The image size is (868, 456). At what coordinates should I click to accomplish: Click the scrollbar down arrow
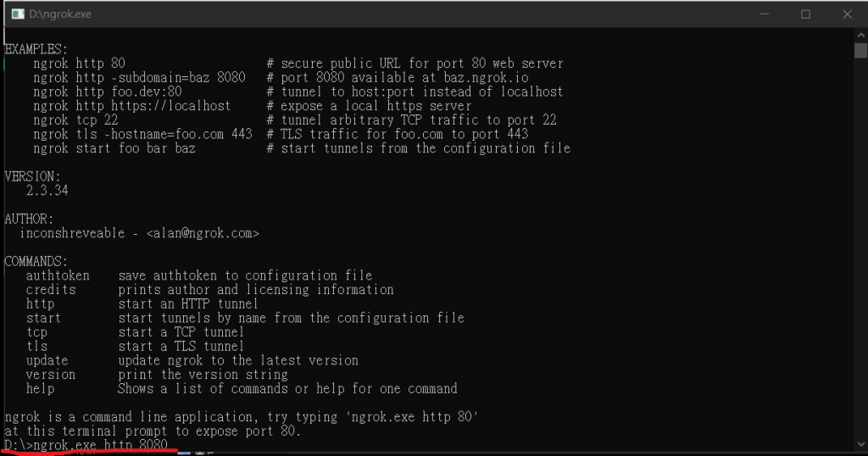(x=860, y=444)
